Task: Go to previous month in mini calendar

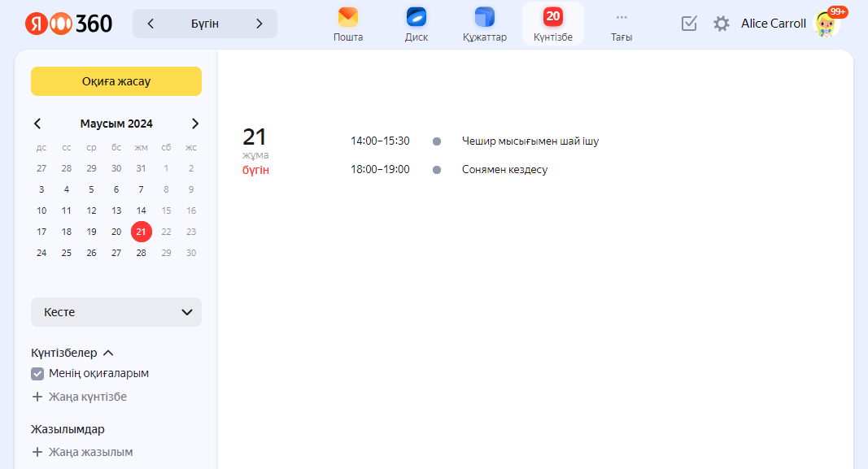Action: 37,124
